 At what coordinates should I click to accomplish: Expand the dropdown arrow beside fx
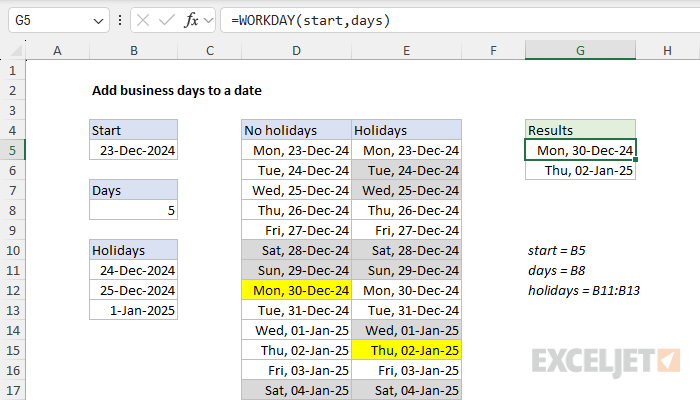(x=208, y=21)
